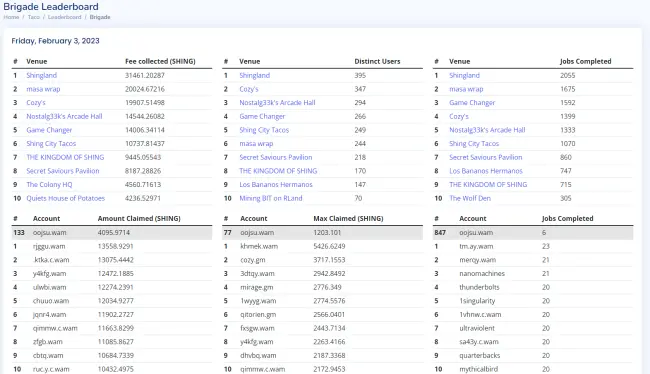Screen dimensions: 650x374
Task: Select jobs completed value 2055
Action: [x=568, y=75]
